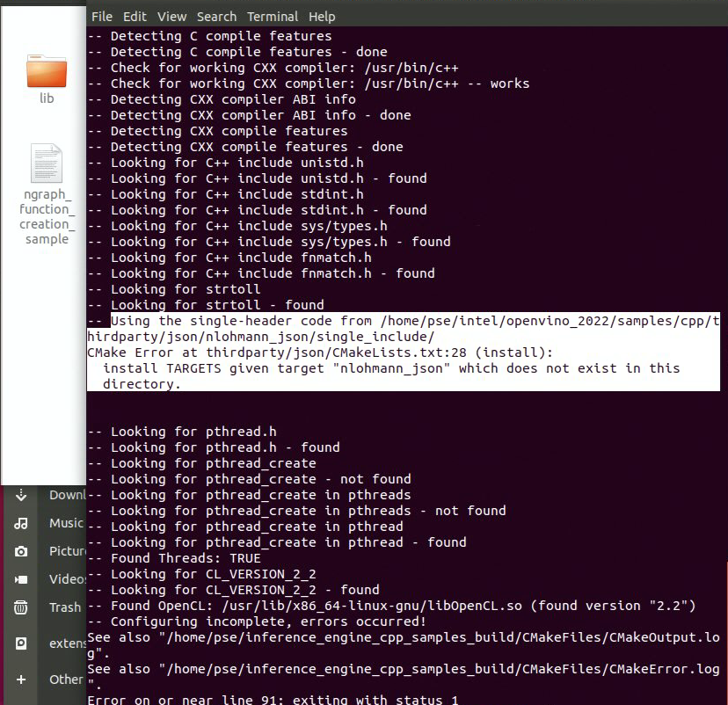
Task: Click the Found OpenCL output line
Action: (352, 606)
